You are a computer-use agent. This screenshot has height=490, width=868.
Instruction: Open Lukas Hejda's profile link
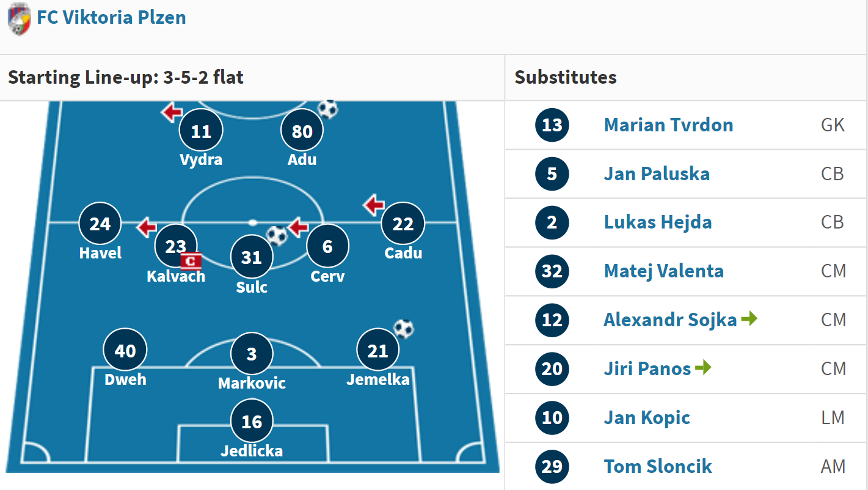coord(658,222)
